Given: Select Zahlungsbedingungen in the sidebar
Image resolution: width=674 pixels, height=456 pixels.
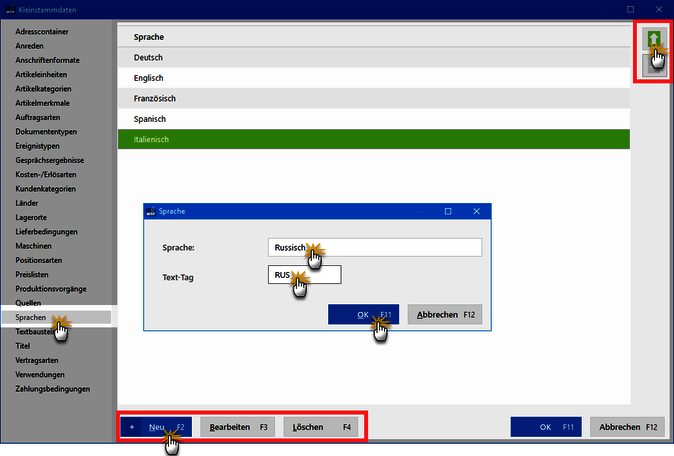Looking at the screenshot, I should tap(52, 389).
